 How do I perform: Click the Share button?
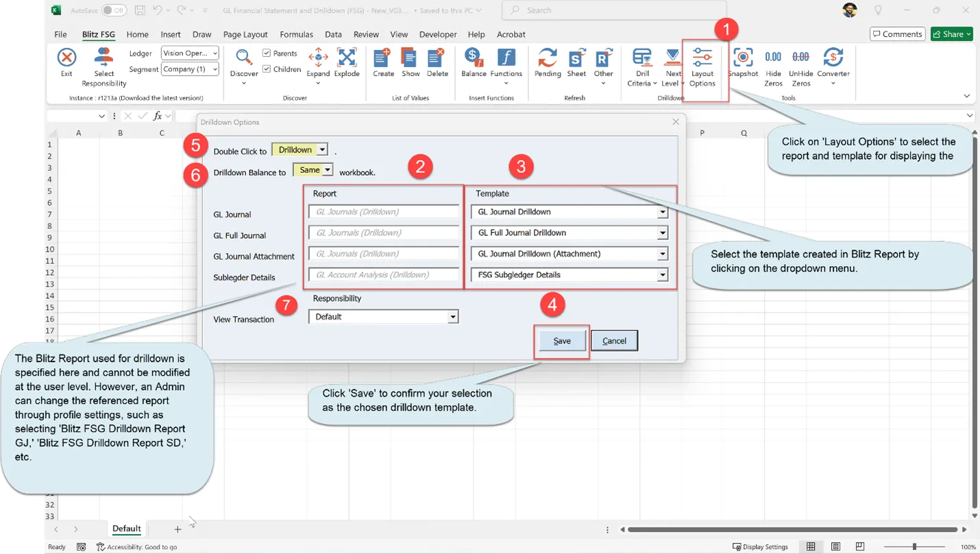(952, 34)
